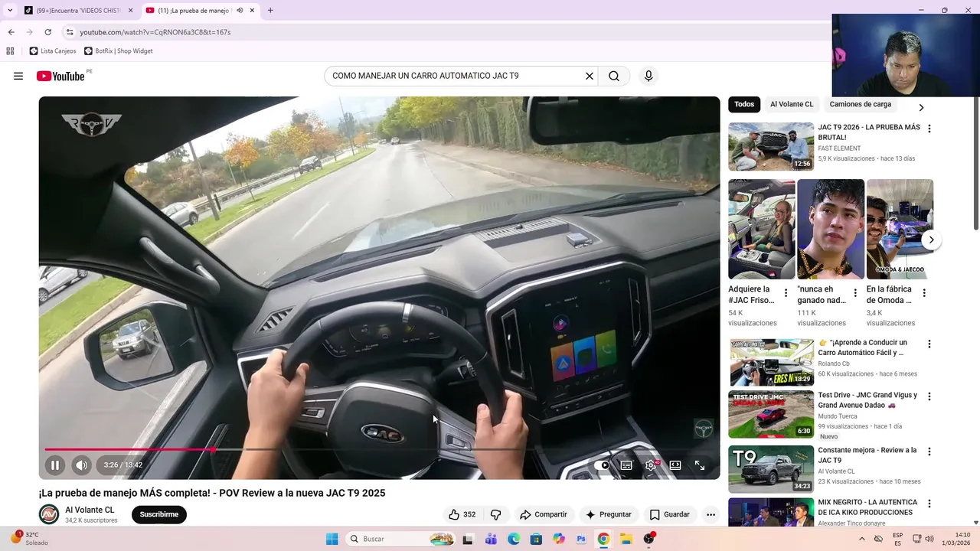Share the video via Compartir
Screen dimensions: 980x551
[x=543, y=514]
